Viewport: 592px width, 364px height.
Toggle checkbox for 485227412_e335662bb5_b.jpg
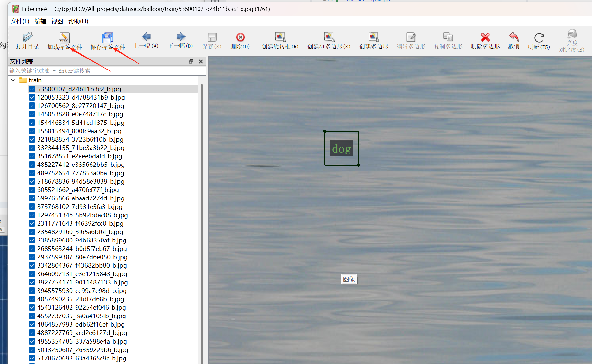point(32,165)
